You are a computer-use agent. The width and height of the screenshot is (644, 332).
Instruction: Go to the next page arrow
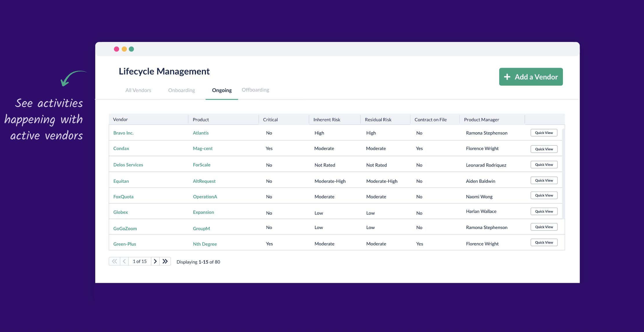(x=155, y=261)
